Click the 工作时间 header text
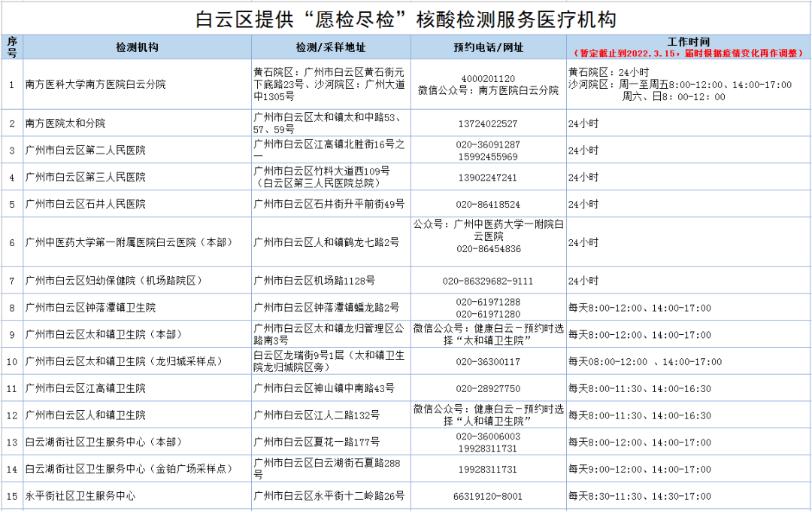This screenshot has width=812, height=511. pos(688,41)
